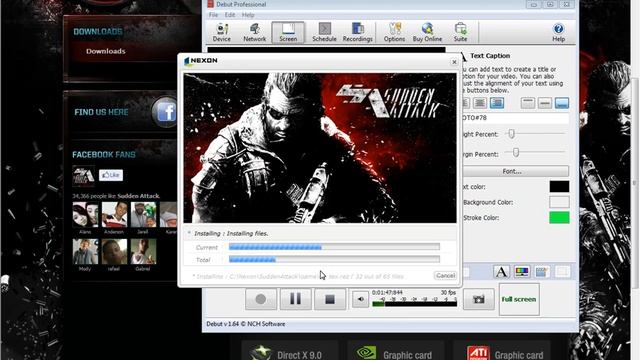The image size is (640, 360).
Task: Open the Help menu in Debut
Action: pos(248,15)
